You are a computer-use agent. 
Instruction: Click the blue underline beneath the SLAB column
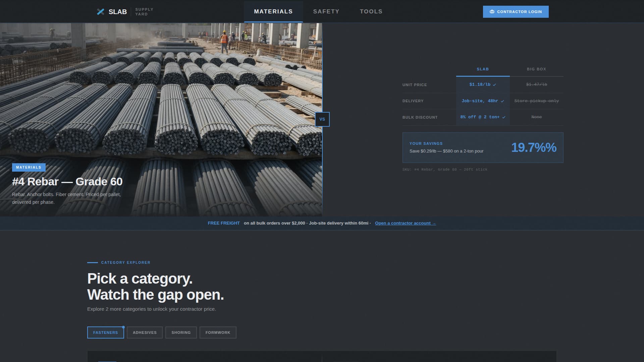coord(483,76)
